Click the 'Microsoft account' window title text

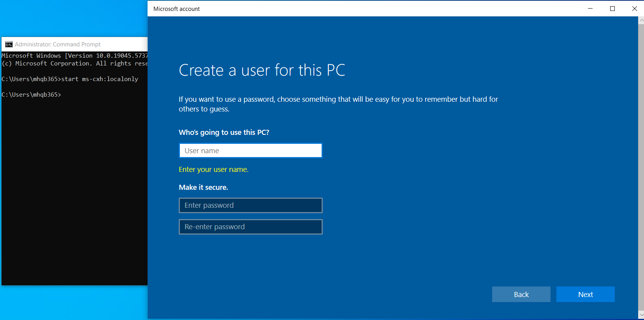coord(176,9)
